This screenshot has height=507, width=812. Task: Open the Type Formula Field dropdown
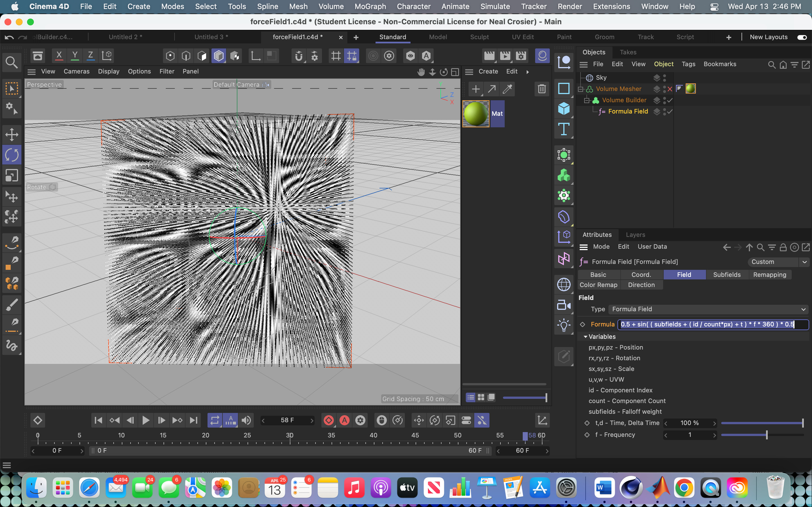point(708,309)
